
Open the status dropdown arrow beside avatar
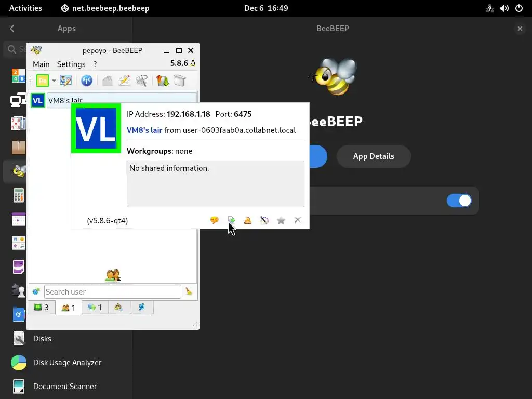pyautogui.click(x=54, y=81)
